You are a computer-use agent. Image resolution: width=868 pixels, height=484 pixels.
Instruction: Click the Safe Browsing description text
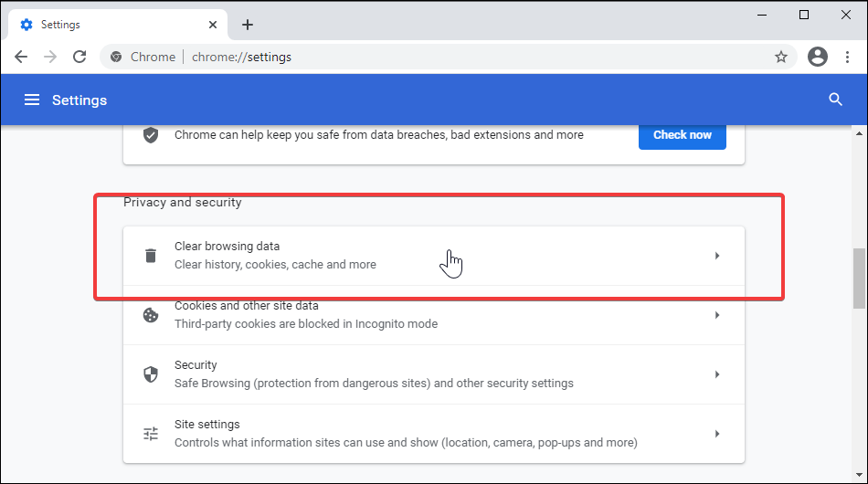point(374,383)
